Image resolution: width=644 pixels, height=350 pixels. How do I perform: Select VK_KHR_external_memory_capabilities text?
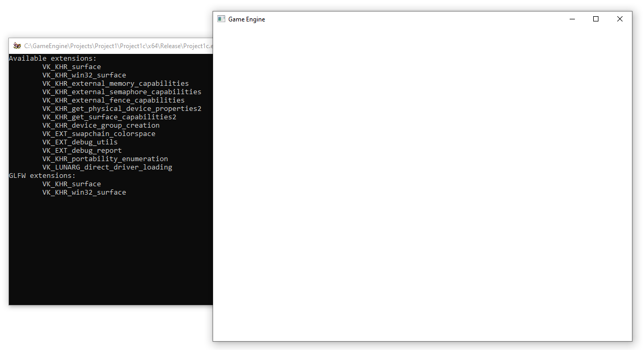tap(116, 84)
